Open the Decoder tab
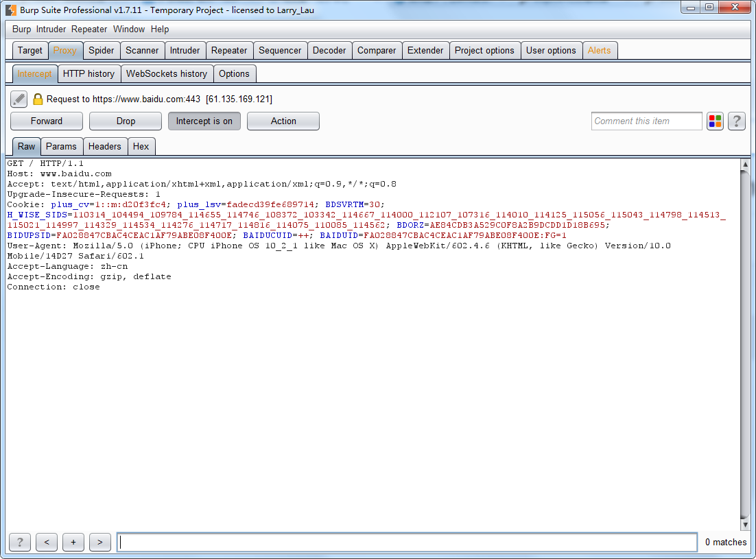Viewport: 756px width, 559px height. (x=329, y=51)
